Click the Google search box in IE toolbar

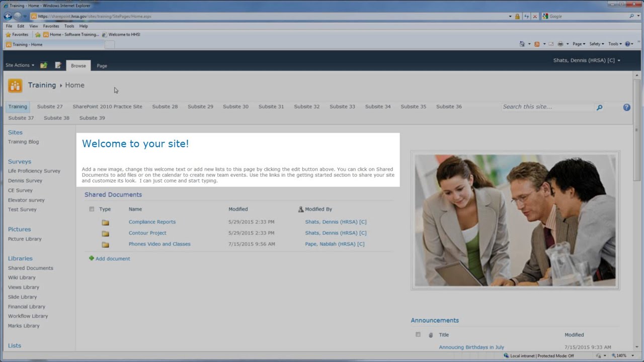pos(588,16)
